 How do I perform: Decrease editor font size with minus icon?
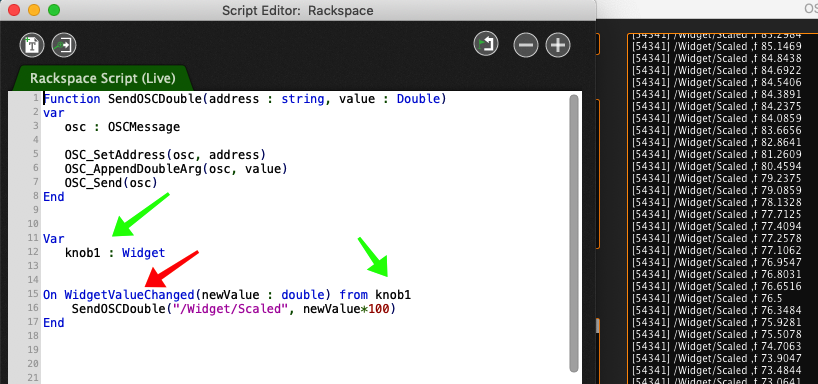click(x=525, y=45)
